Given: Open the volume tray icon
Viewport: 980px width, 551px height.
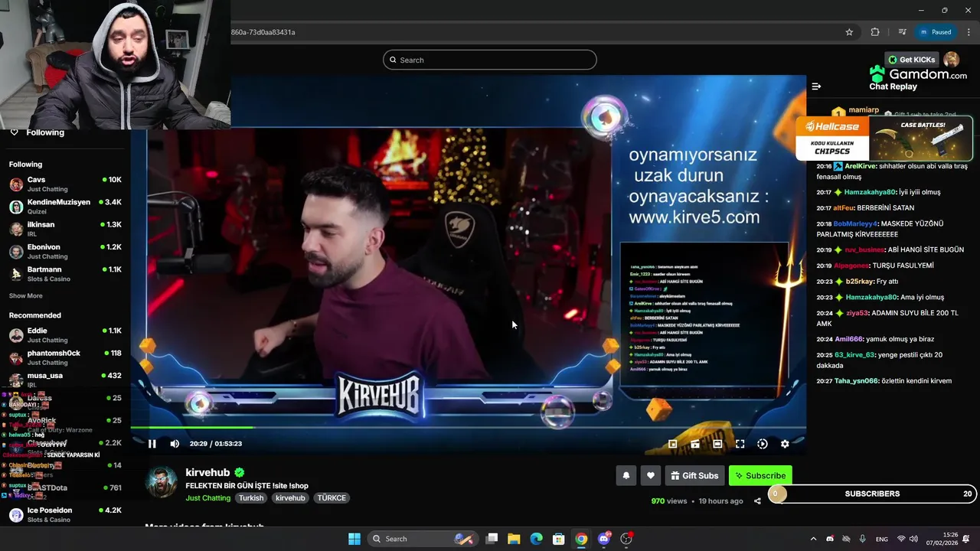Looking at the screenshot, I should (913, 539).
